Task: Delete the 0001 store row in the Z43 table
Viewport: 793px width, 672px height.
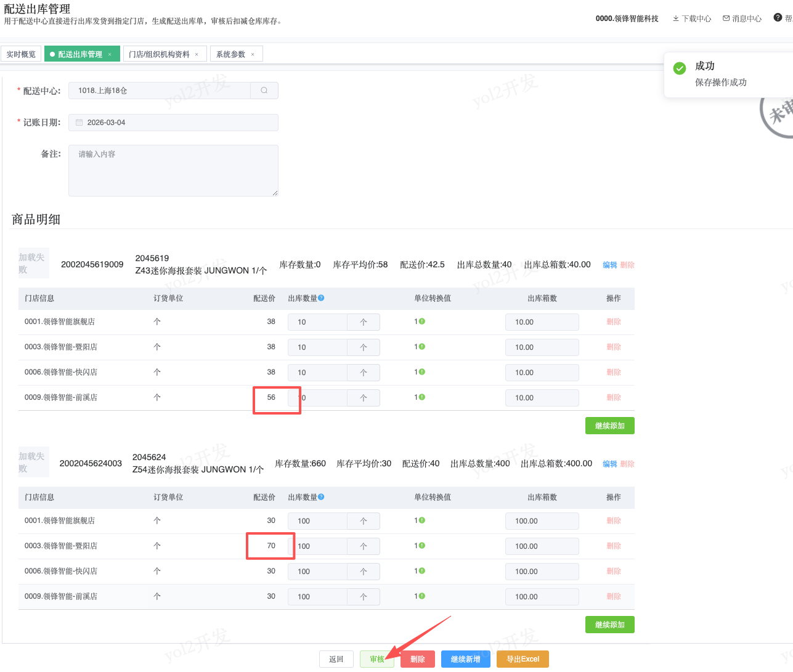Action: point(614,322)
